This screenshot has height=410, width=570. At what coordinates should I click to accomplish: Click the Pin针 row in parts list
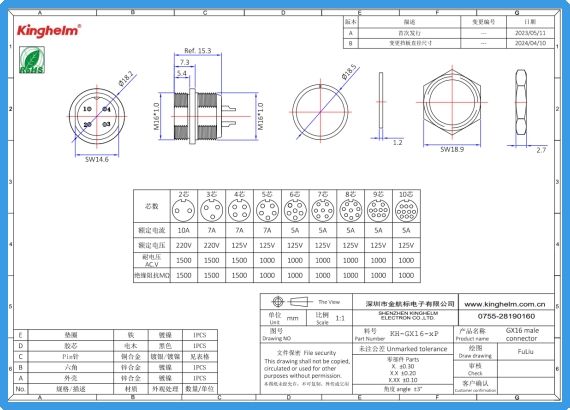tap(116, 357)
